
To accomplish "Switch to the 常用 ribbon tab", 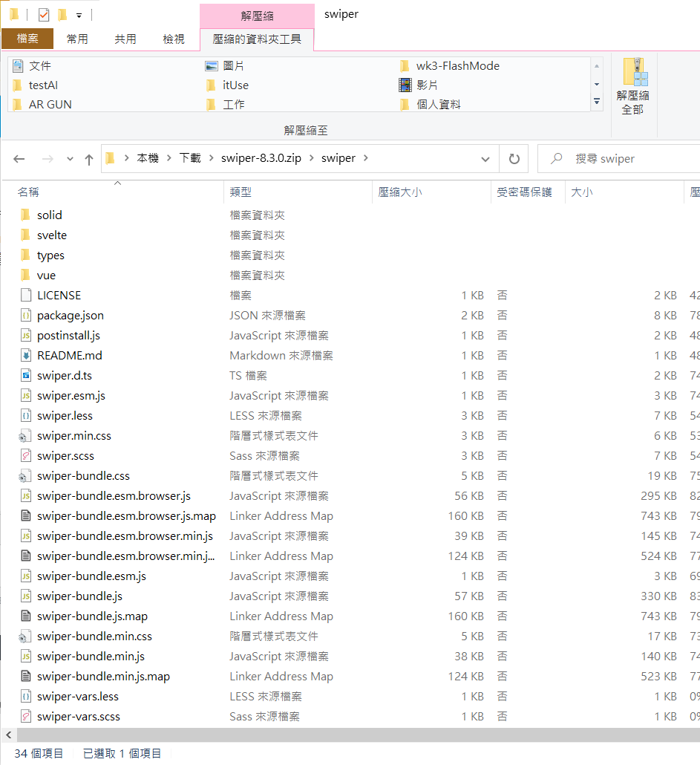I will pos(77,39).
